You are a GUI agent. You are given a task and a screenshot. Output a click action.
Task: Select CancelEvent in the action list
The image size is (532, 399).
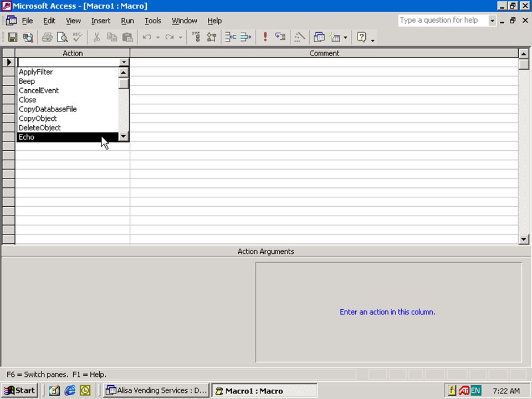click(68, 90)
